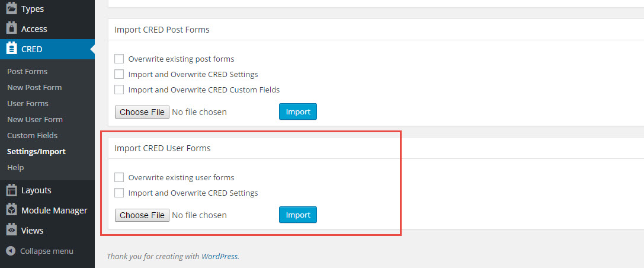Click the Import CRED User Forms heading
This screenshot has width=644, height=268.
(x=162, y=148)
